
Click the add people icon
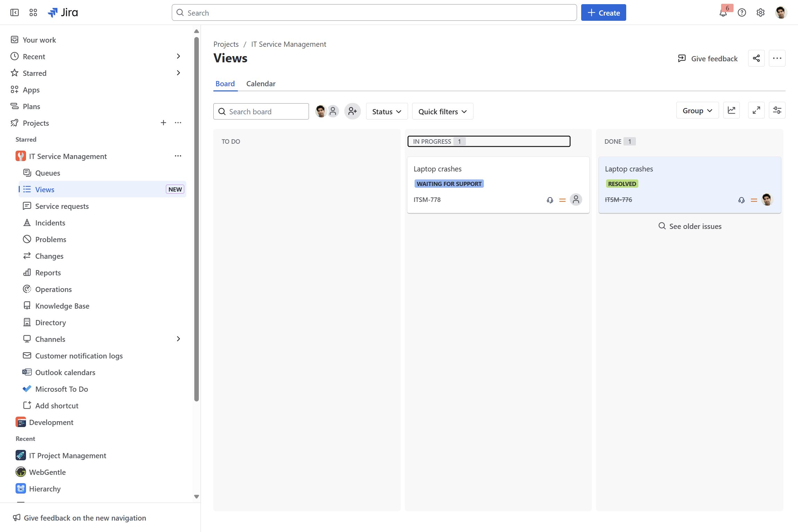(x=352, y=111)
